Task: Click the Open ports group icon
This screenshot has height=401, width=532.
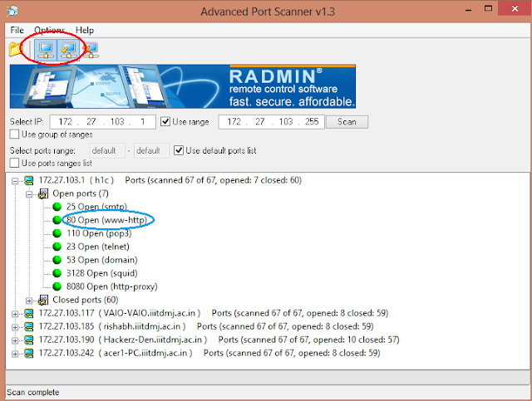Action: pos(43,194)
